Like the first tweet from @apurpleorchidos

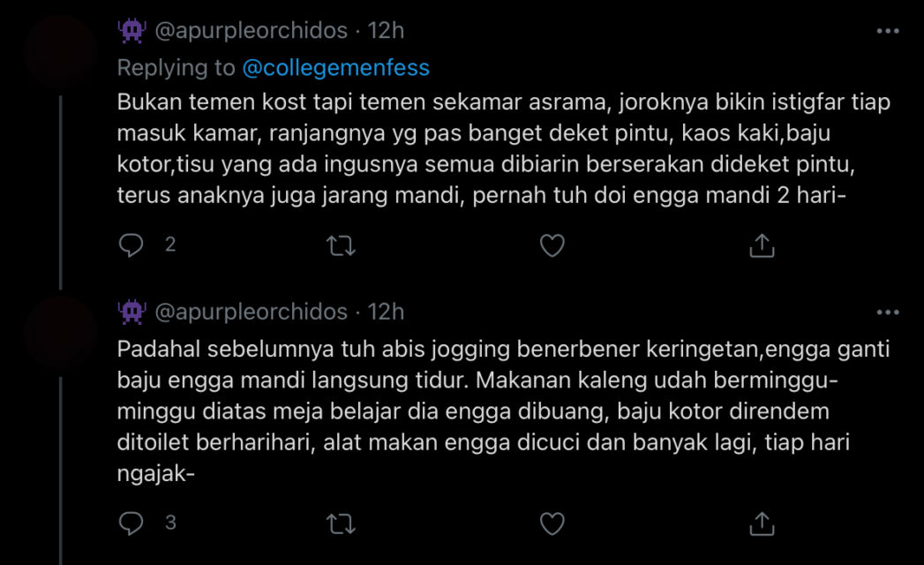[x=552, y=245]
